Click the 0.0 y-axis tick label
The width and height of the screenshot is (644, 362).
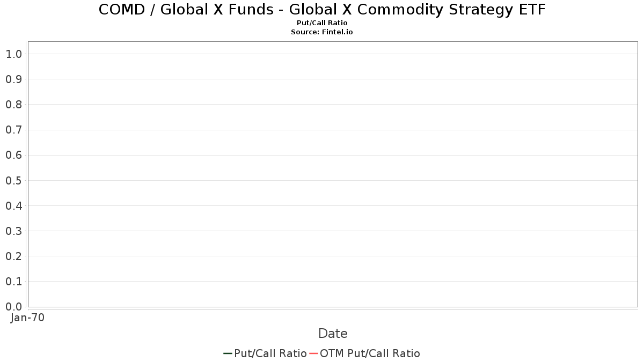tap(13, 306)
